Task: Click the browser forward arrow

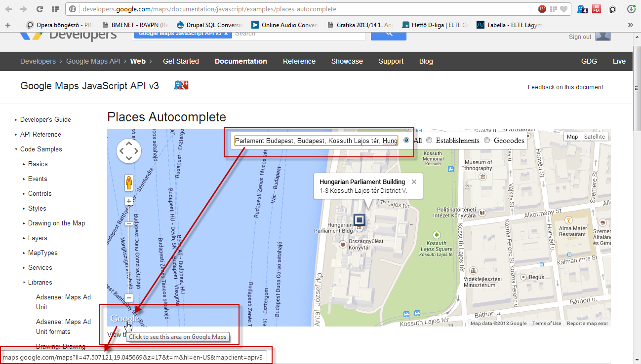Action: coord(24,9)
